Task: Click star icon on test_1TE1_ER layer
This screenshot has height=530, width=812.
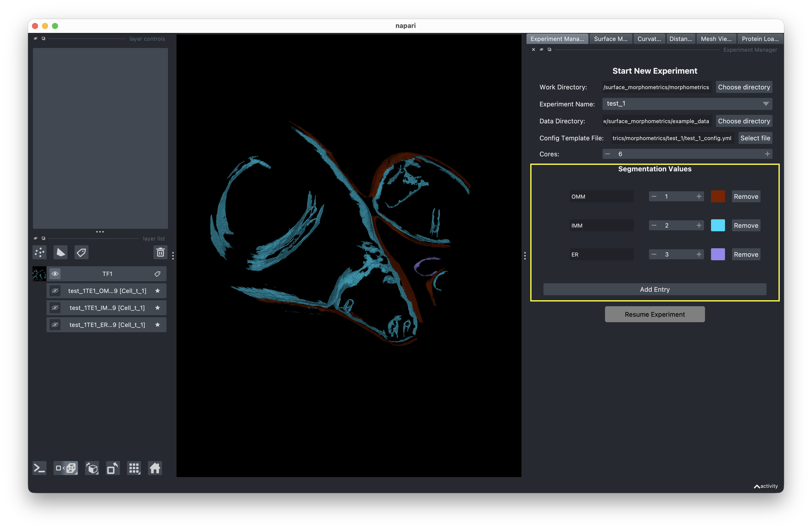Action: click(x=157, y=325)
